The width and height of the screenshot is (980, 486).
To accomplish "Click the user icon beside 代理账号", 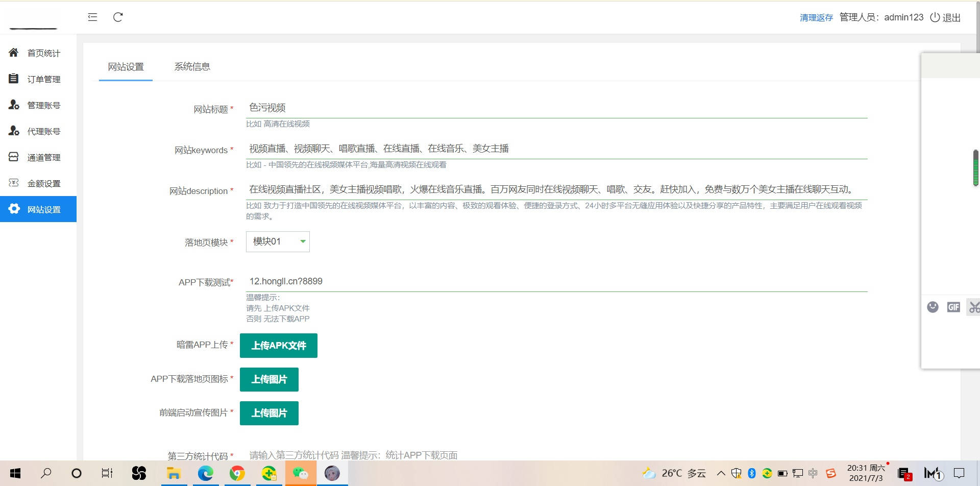I will click(x=14, y=130).
